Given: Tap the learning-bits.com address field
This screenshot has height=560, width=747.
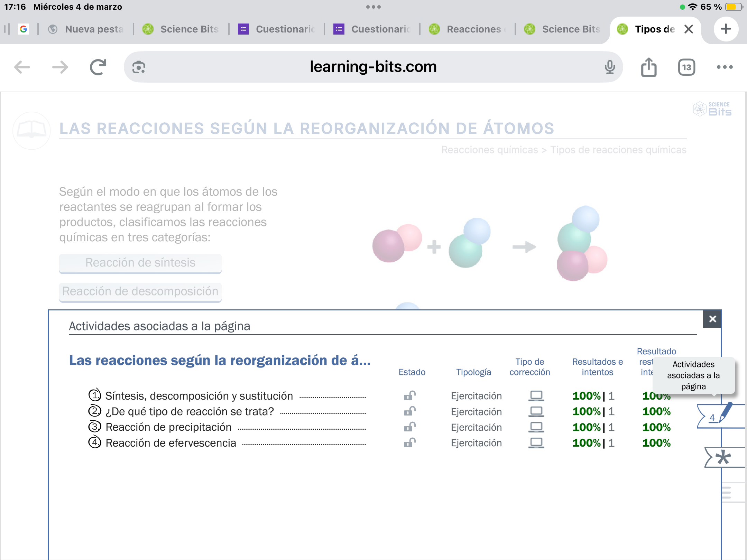Looking at the screenshot, I should [x=373, y=67].
